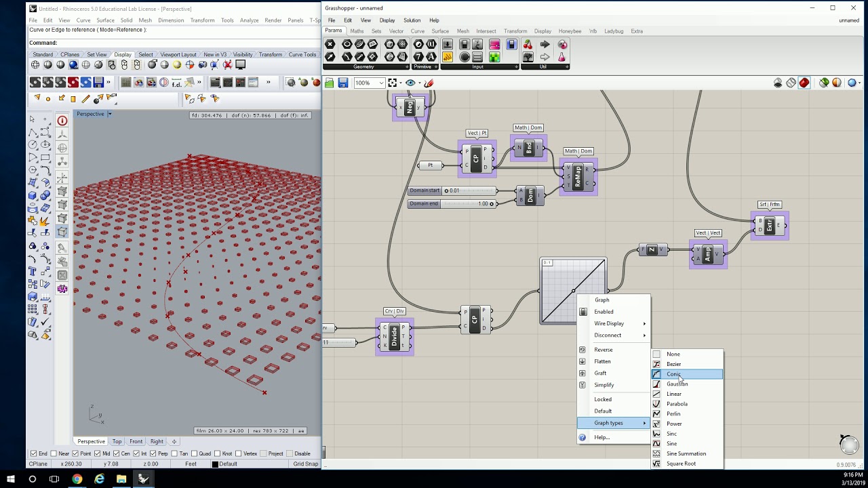Toggle red preview icon in Grasshopper canvas toolbar
The height and width of the screenshot is (488, 868).
pyautogui.click(x=804, y=83)
